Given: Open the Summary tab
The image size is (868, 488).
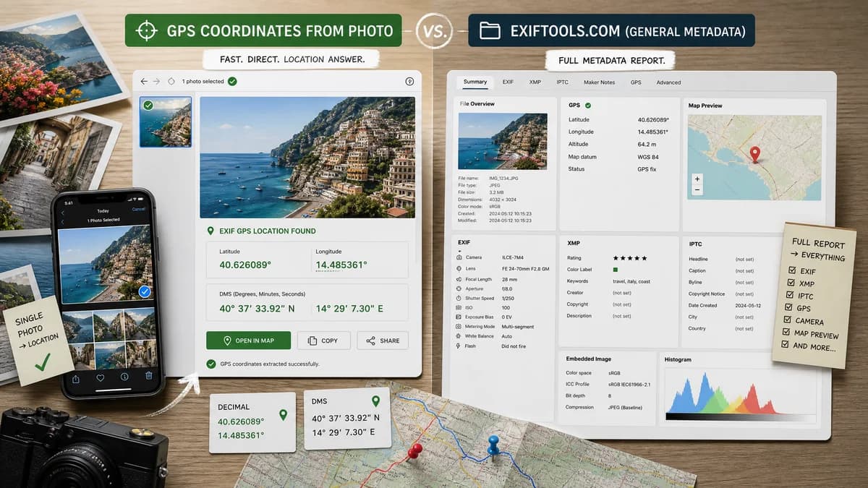Looking at the screenshot, I should click(475, 82).
